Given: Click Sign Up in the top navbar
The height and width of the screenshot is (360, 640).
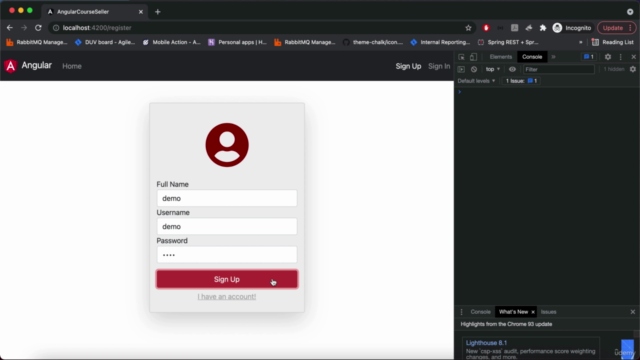Looking at the screenshot, I should (x=408, y=66).
